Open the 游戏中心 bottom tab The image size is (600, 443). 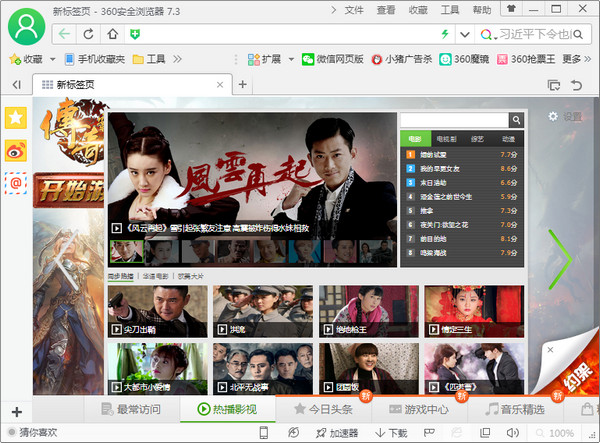click(x=419, y=409)
